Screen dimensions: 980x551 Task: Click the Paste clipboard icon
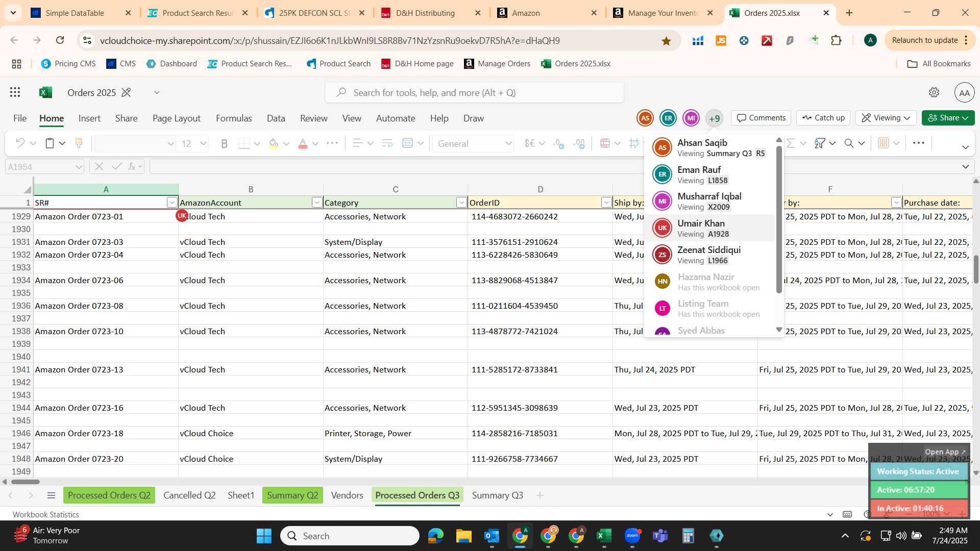[x=50, y=143]
